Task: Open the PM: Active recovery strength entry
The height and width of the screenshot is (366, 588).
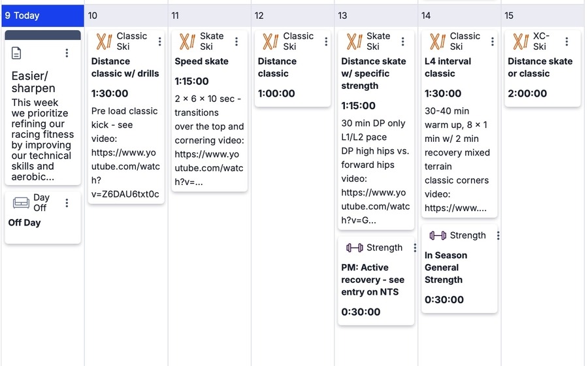Action: pos(374,280)
